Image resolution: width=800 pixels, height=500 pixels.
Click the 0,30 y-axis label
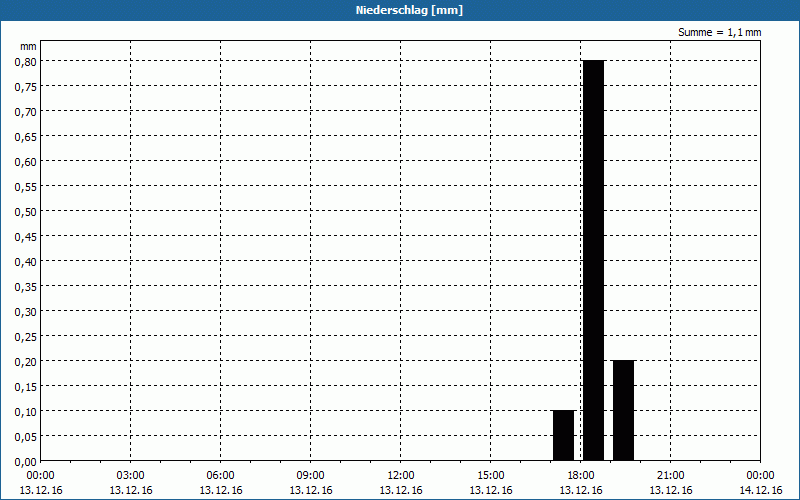click(26, 312)
